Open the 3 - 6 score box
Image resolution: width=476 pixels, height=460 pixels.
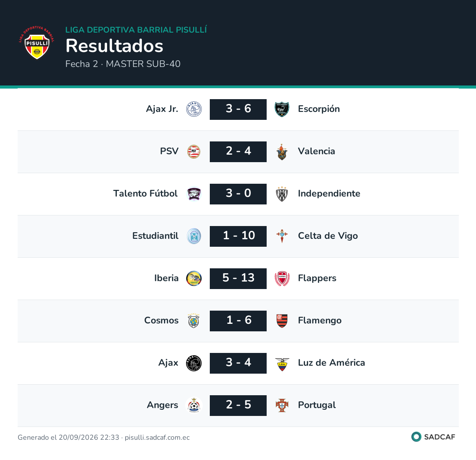pos(238,109)
